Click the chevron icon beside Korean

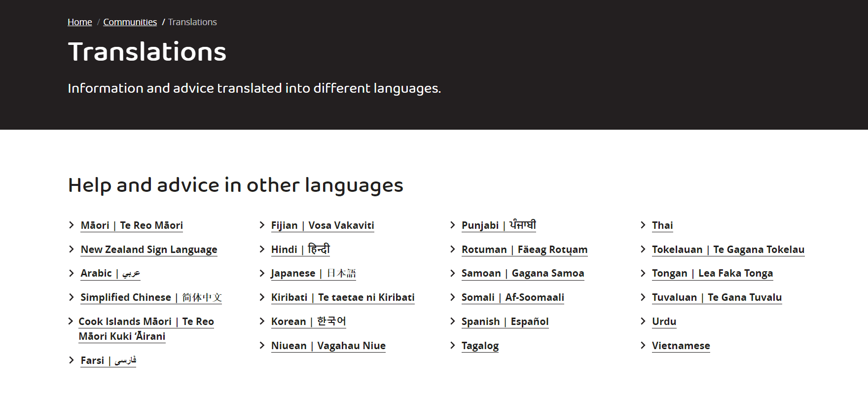click(x=262, y=321)
